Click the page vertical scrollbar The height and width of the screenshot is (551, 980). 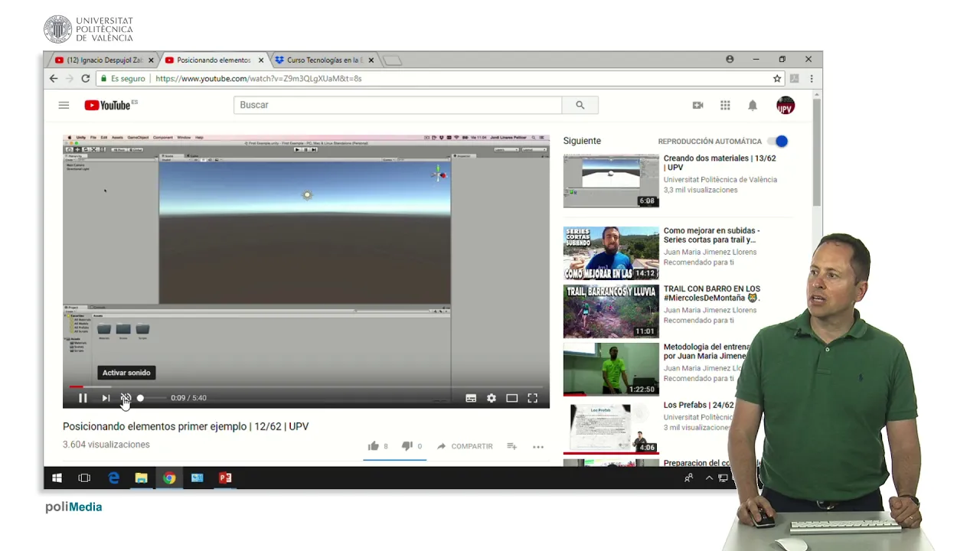817,153
